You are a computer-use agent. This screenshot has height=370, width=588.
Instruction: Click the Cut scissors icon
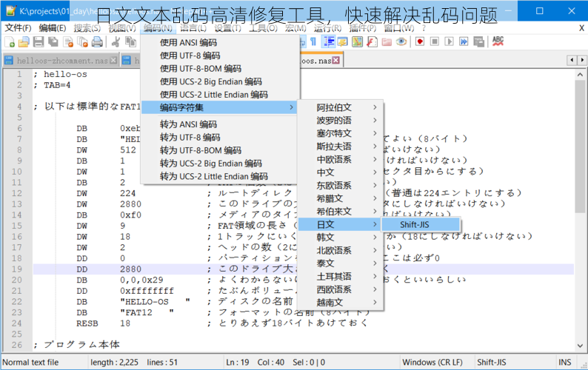116,41
